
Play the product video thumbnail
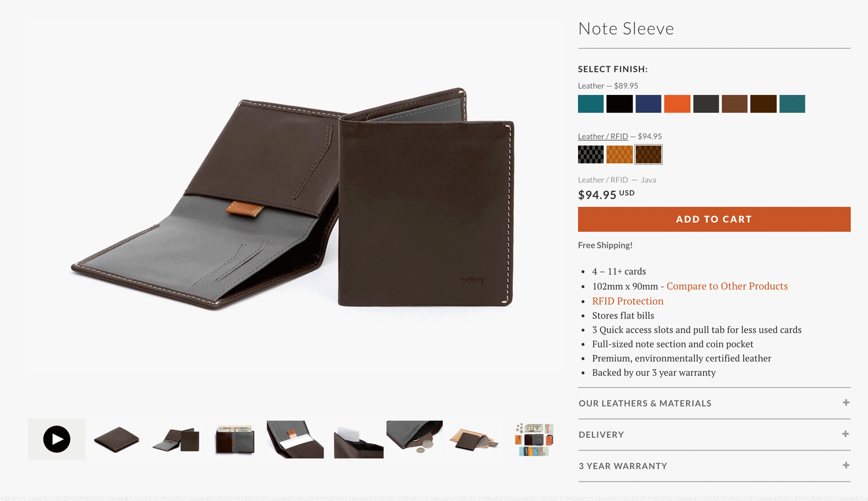tap(57, 439)
